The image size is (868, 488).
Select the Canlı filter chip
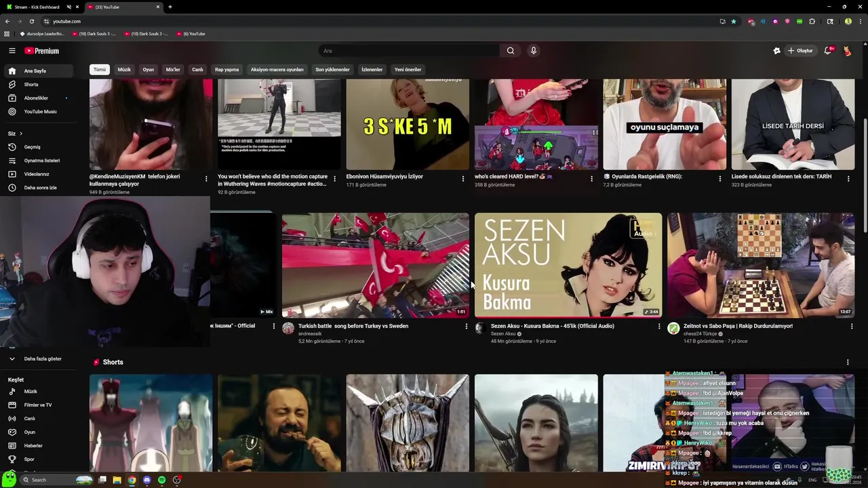tap(197, 70)
